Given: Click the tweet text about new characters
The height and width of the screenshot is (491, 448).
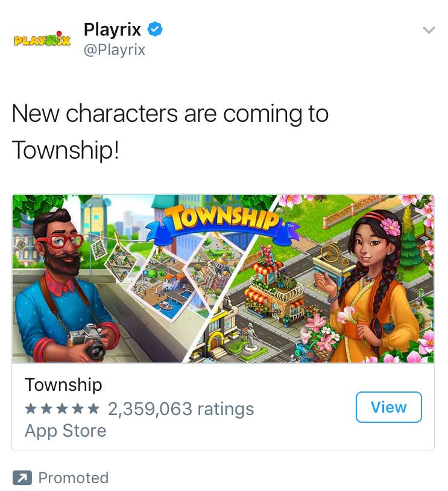Looking at the screenshot, I should [170, 131].
